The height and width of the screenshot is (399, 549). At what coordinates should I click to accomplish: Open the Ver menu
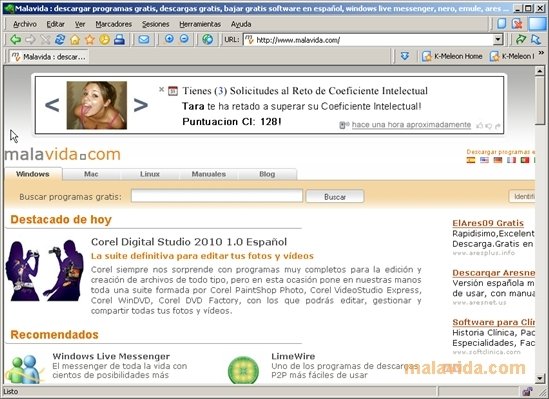pos(80,24)
